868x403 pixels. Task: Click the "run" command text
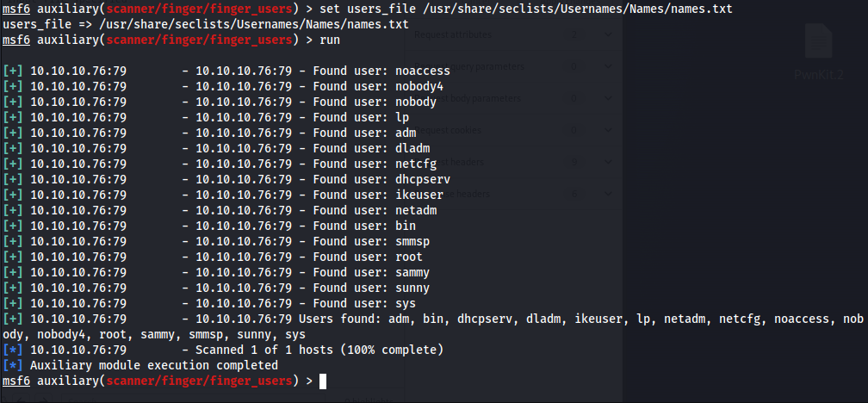[330, 40]
